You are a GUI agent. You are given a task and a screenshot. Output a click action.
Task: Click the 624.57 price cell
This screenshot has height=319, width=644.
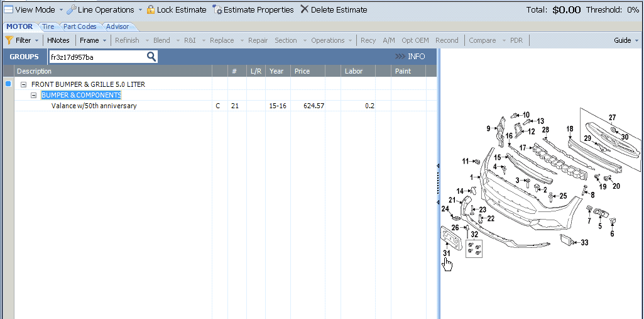pos(314,106)
